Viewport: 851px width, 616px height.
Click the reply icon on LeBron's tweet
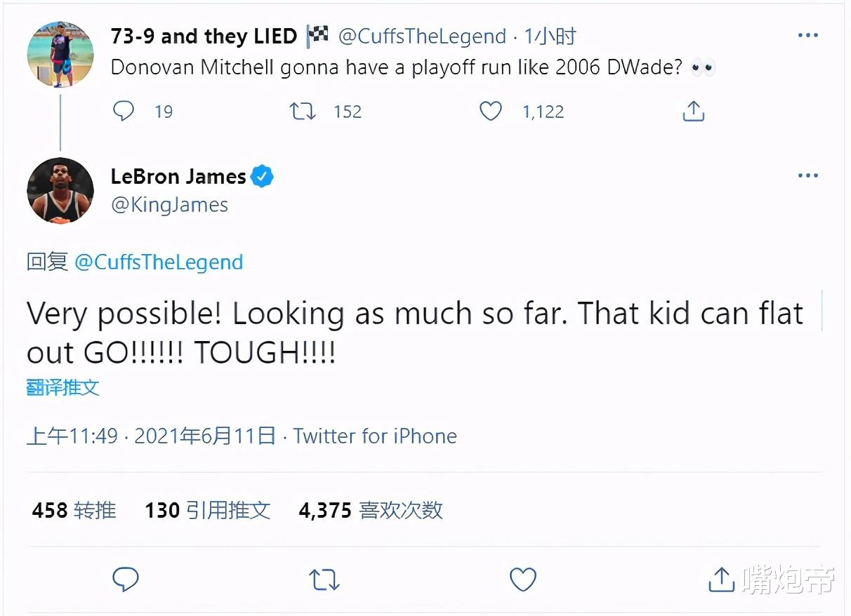(x=126, y=580)
